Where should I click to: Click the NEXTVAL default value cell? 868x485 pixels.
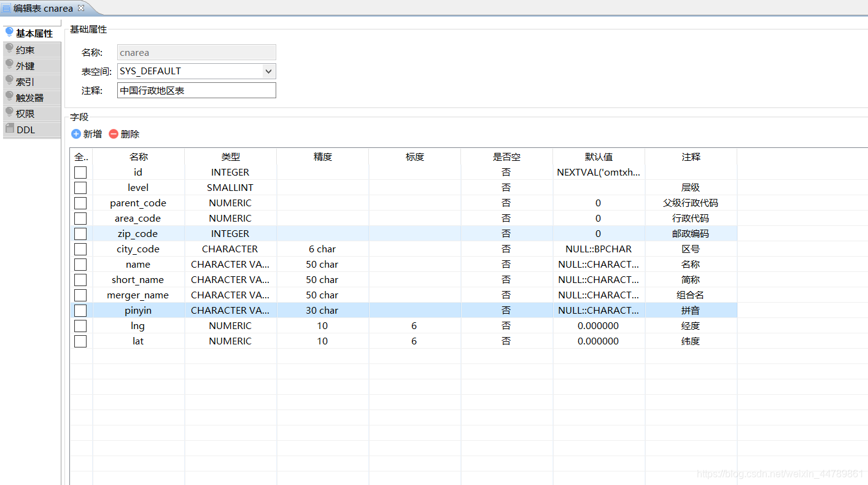click(x=599, y=173)
